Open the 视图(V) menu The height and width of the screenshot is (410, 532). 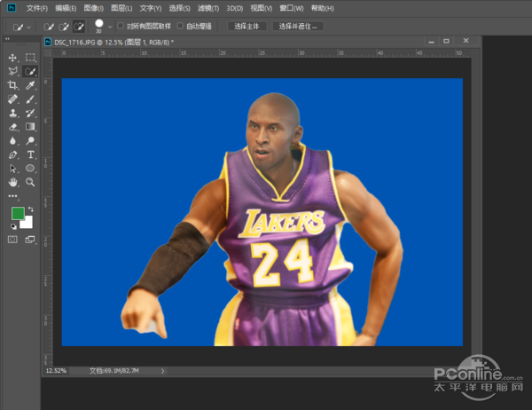pos(262,8)
